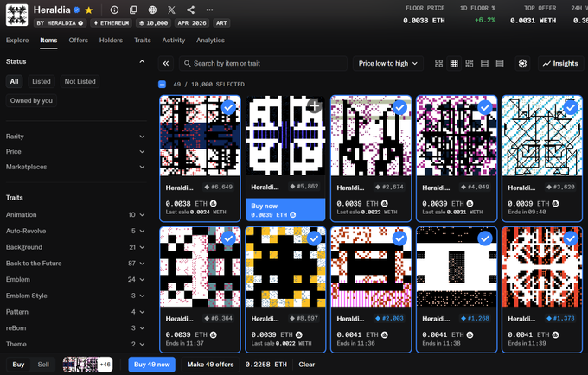Image resolution: width=588 pixels, height=375 pixels.
Task: Deselect item #1,373 checkmark
Action: click(571, 238)
